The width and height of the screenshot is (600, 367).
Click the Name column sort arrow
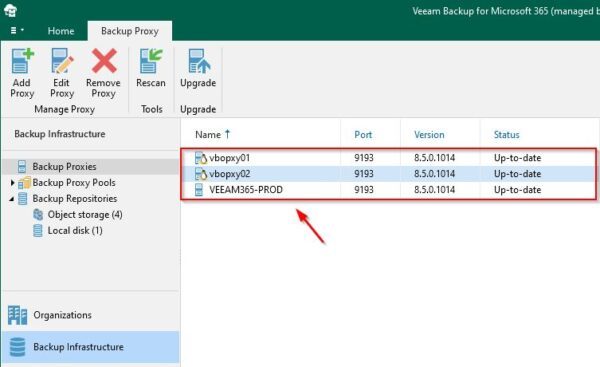coord(227,134)
